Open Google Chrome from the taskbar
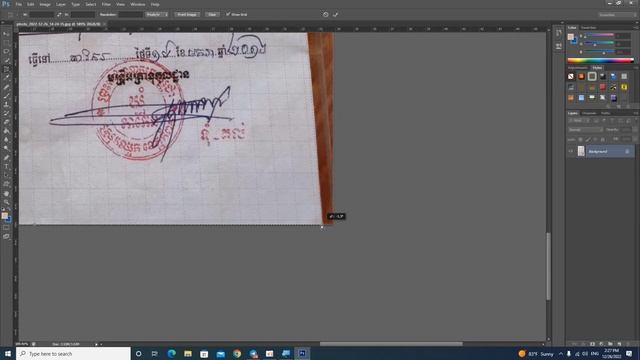 (237, 353)
